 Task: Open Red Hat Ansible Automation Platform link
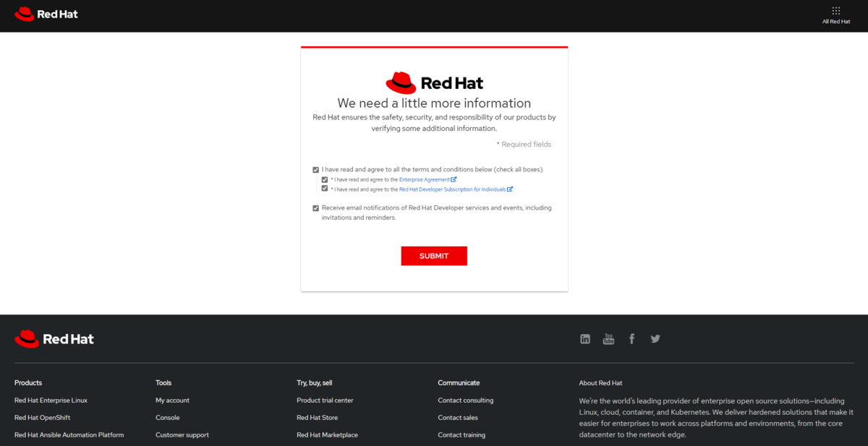pos(69,435)
